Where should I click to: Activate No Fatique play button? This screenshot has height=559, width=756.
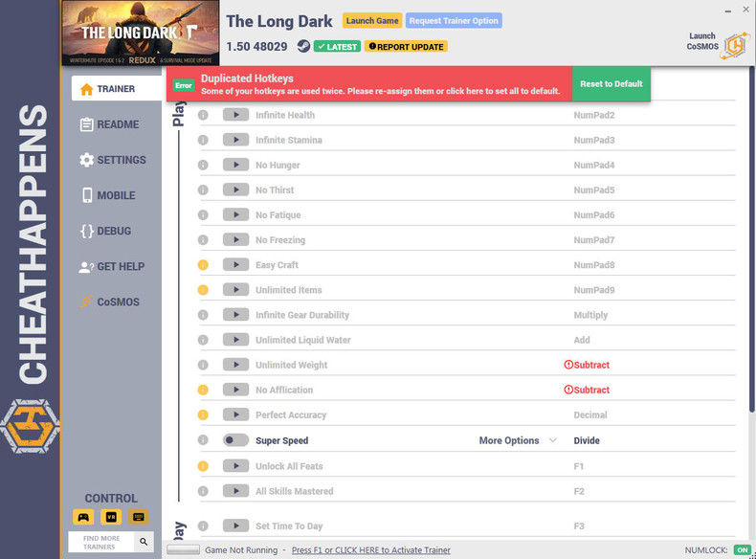pyautogui.click(x=235, y=215)
